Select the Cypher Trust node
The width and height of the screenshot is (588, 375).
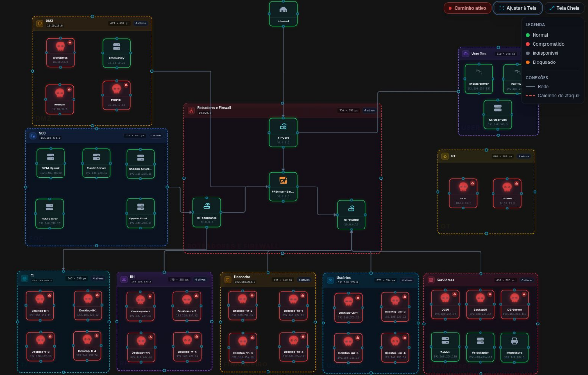140,213
